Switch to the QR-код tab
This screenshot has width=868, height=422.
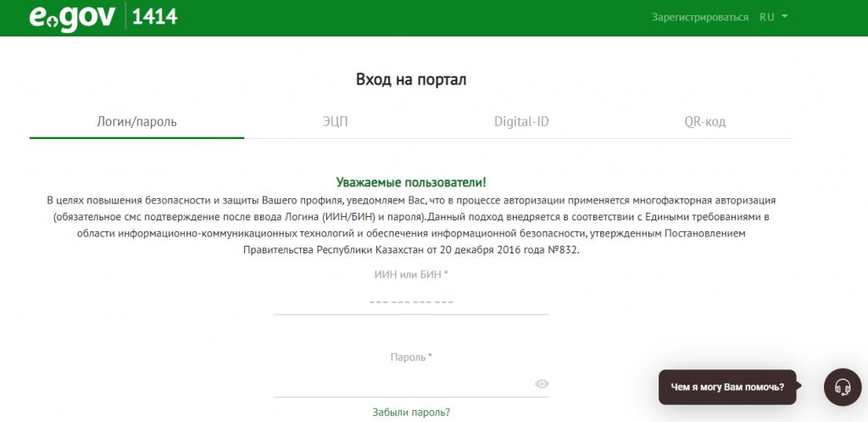704,122
